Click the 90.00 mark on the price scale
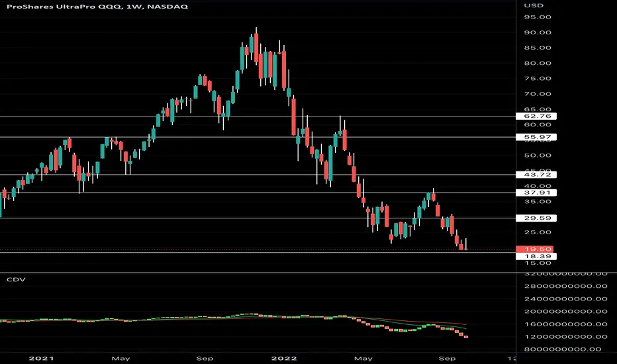This screenshot has width=617, height=364. [x=538, y=32]
